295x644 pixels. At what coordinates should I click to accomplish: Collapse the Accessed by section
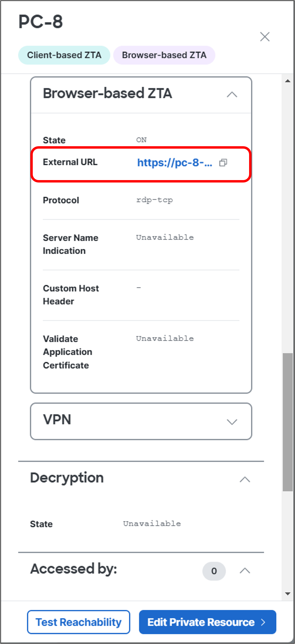[245, 570]
